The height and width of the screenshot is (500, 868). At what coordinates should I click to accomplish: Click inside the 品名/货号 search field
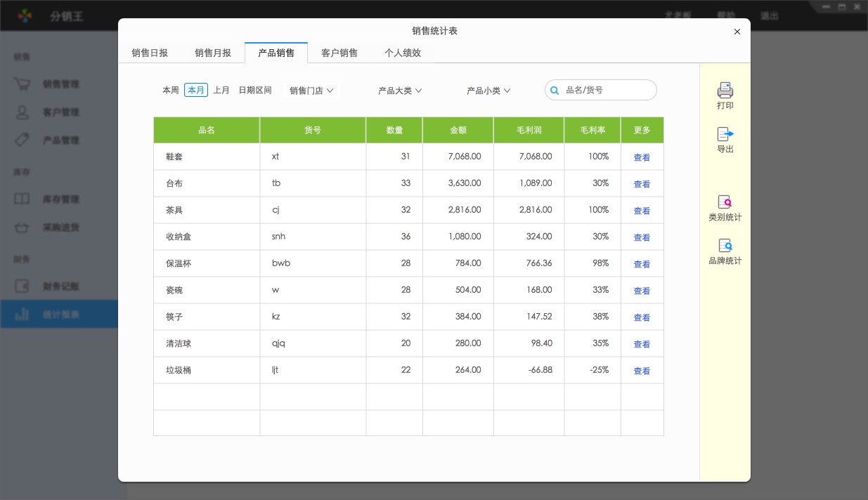click(607, 91)
